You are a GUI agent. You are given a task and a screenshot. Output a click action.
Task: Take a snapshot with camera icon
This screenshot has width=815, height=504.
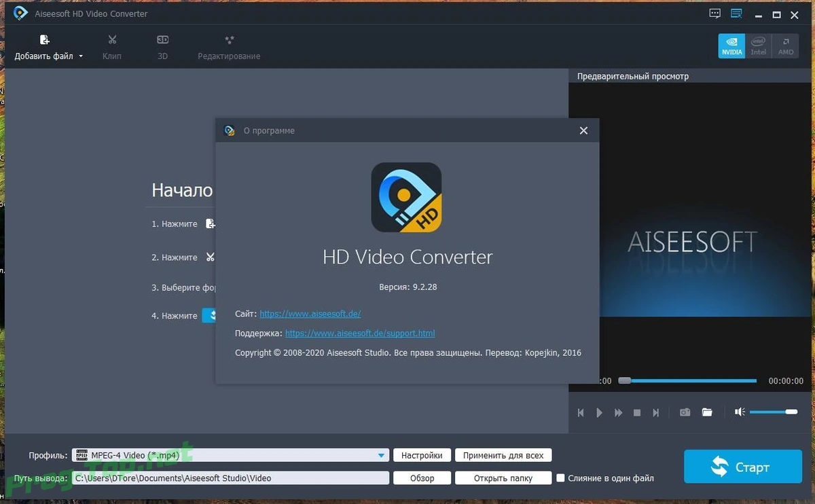[685, 412]
